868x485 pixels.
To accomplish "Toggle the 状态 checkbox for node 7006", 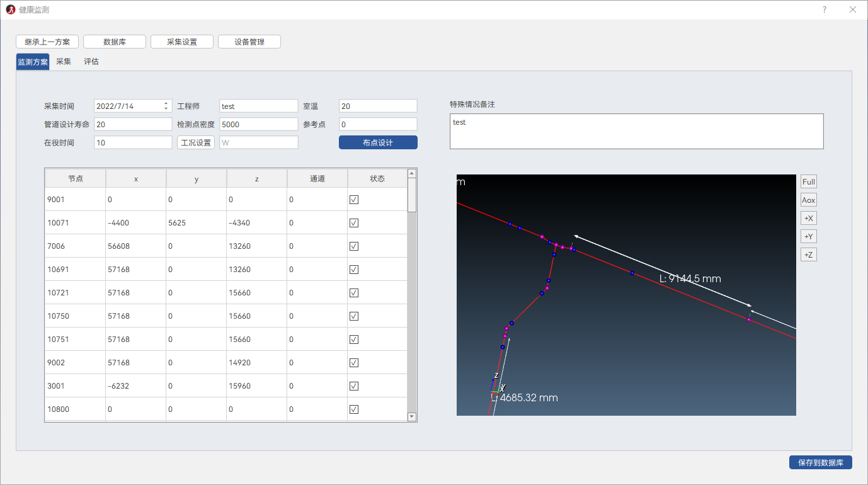I will pos(354,246).
